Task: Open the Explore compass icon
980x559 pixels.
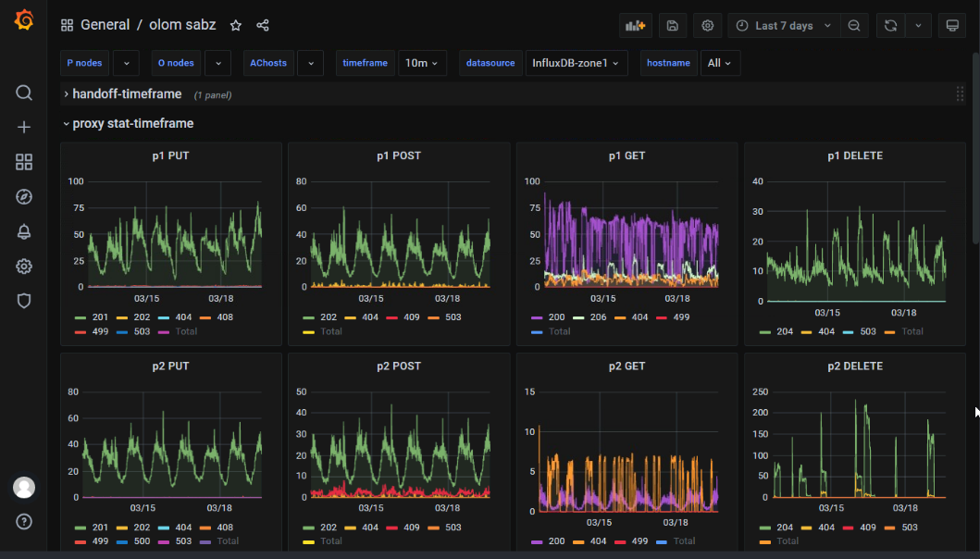Action: coord(24,196)
